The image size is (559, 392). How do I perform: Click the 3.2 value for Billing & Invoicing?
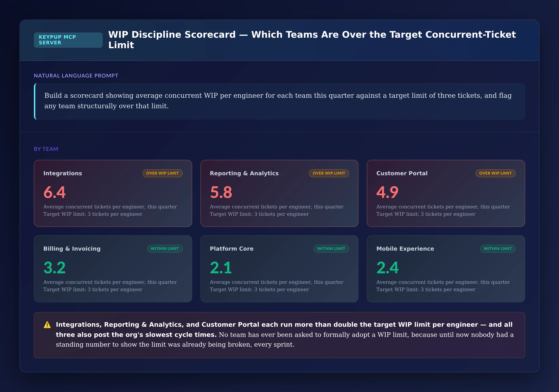click(x=55, y=268)
